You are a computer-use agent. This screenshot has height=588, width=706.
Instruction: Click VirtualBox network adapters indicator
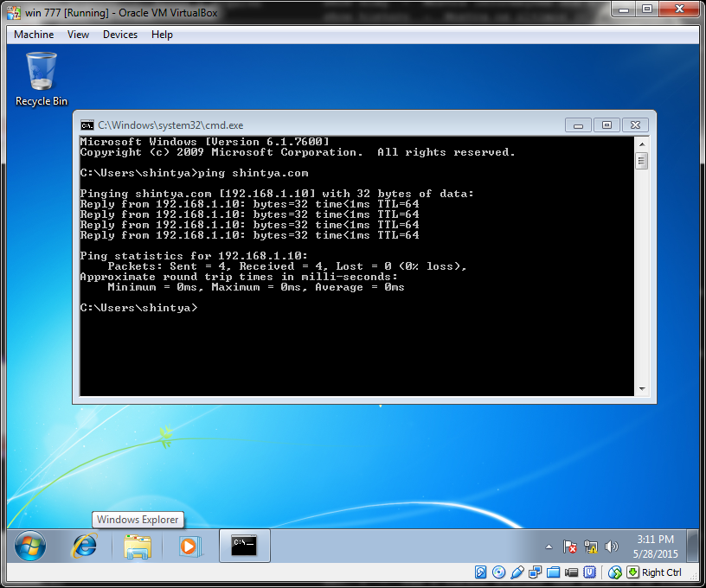click(535, 572)
